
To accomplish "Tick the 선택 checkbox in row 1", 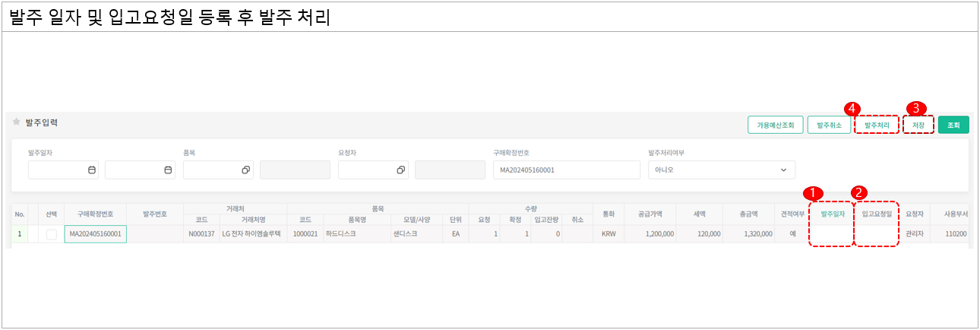I will coord(52,235).
